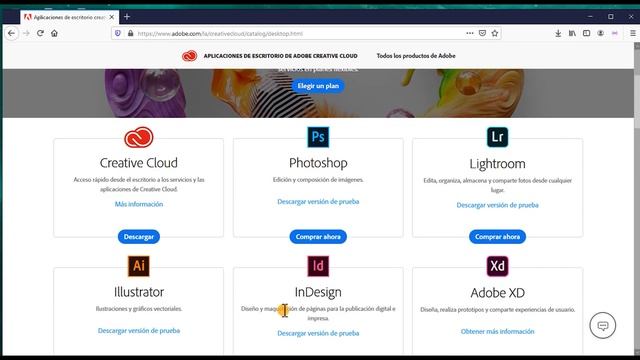Open the library icon in toolbar
Viewport: 640px width, 360px height.
(x=572, y=33)
